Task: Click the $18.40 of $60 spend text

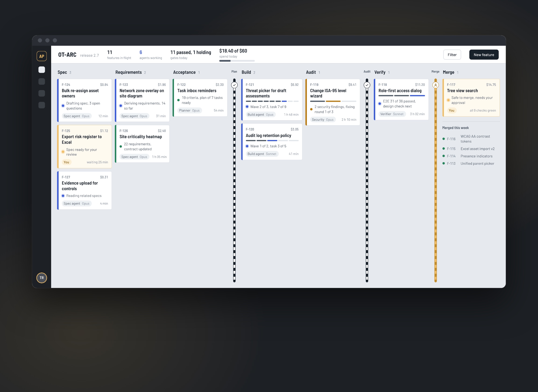Action: click(233, 51)
